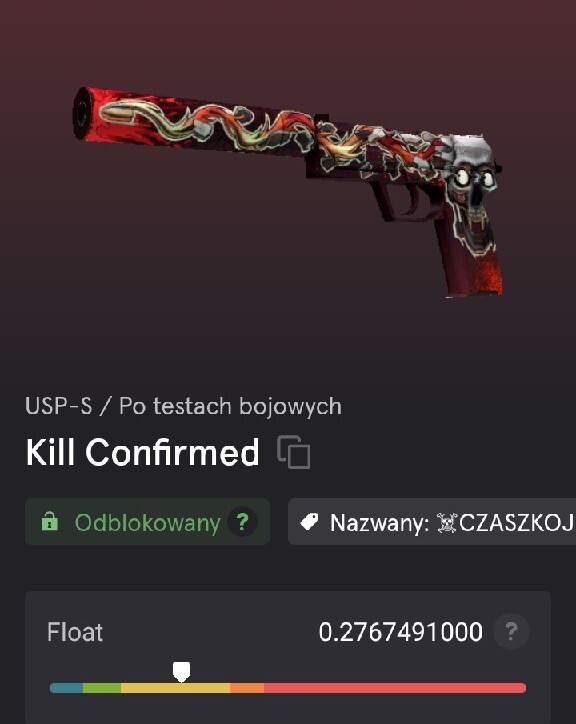Open the Float value help icon
Image resolution: width=576 pixels, height=724 pixels.
point(511,631)
